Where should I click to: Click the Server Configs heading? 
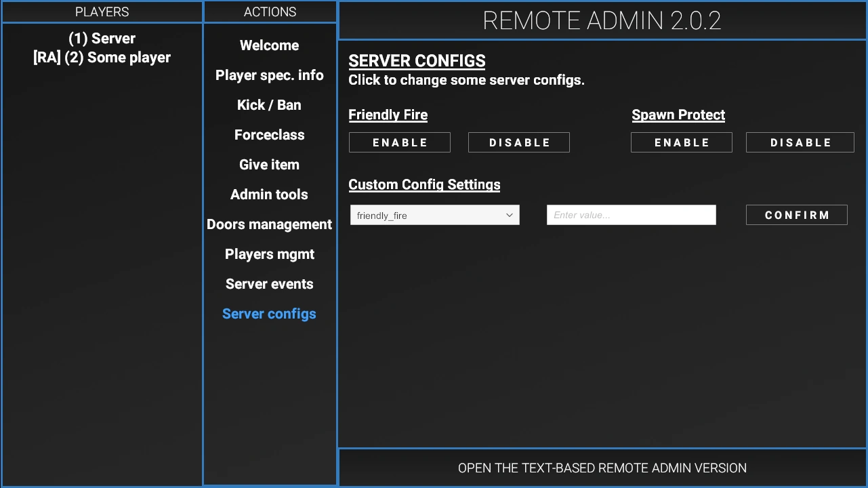pos(417,60)
